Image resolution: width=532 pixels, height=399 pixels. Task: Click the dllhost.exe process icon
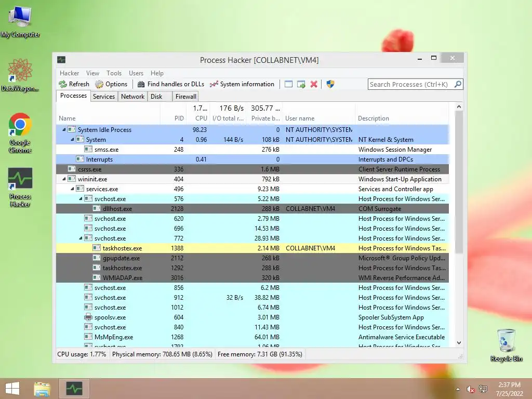click(97, 209)
